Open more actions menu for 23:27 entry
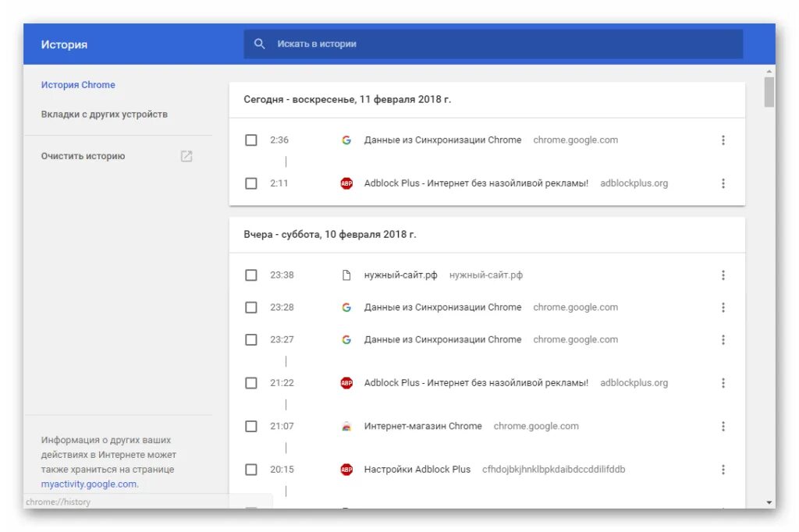The image size is (799, 532). 723,340
